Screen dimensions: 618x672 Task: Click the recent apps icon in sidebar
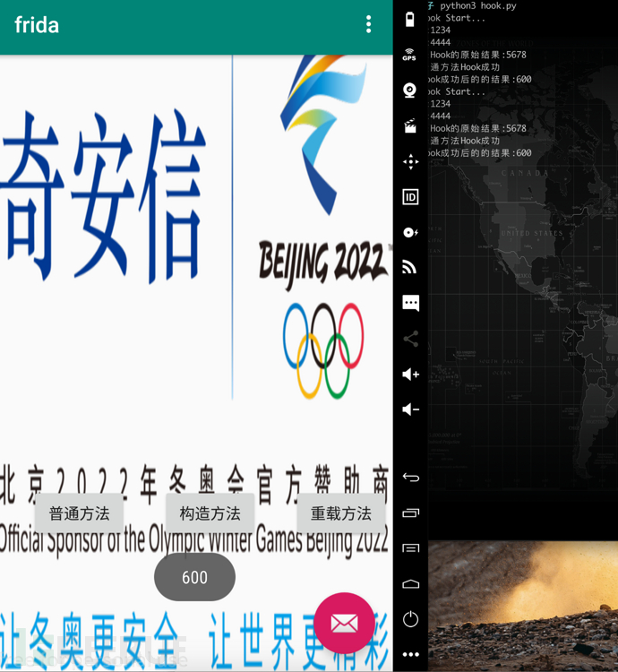pyautogui.click(x=411, y=513)
